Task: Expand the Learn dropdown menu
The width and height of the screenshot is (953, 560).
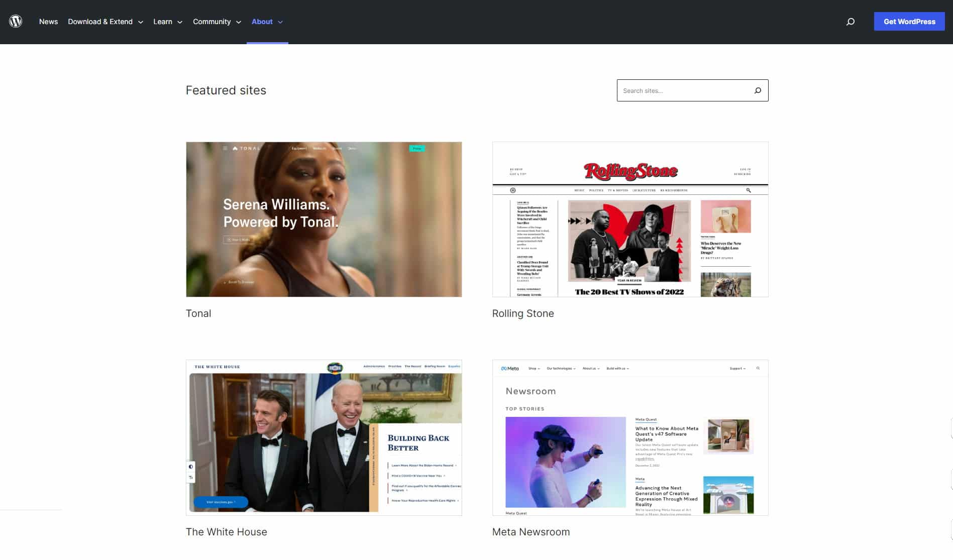Action: click(168, 22)
